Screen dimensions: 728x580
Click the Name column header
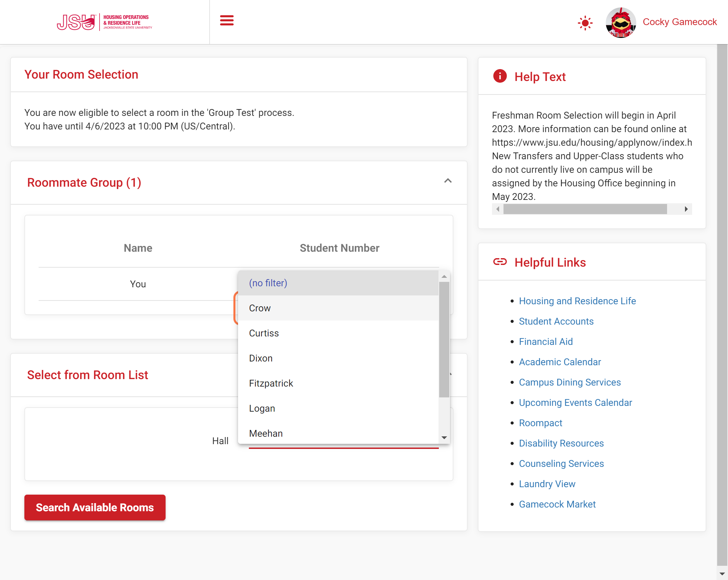[138, 248]
